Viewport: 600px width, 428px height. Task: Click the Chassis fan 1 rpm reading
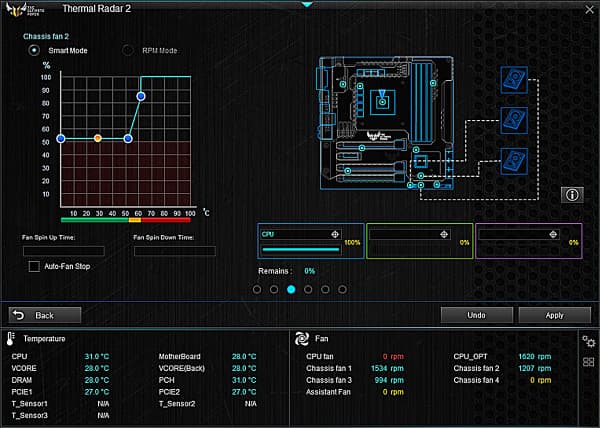pos(387,368)
